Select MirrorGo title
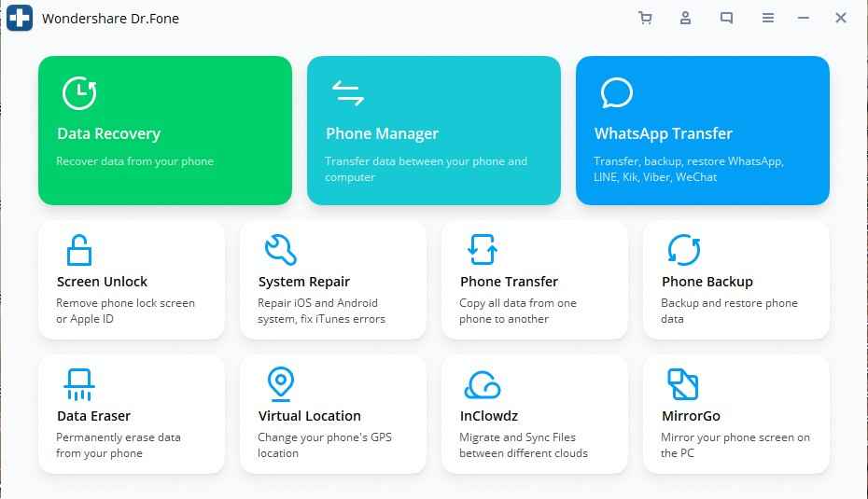The width and height of the screenshot is (868, 499). point(691,416)
